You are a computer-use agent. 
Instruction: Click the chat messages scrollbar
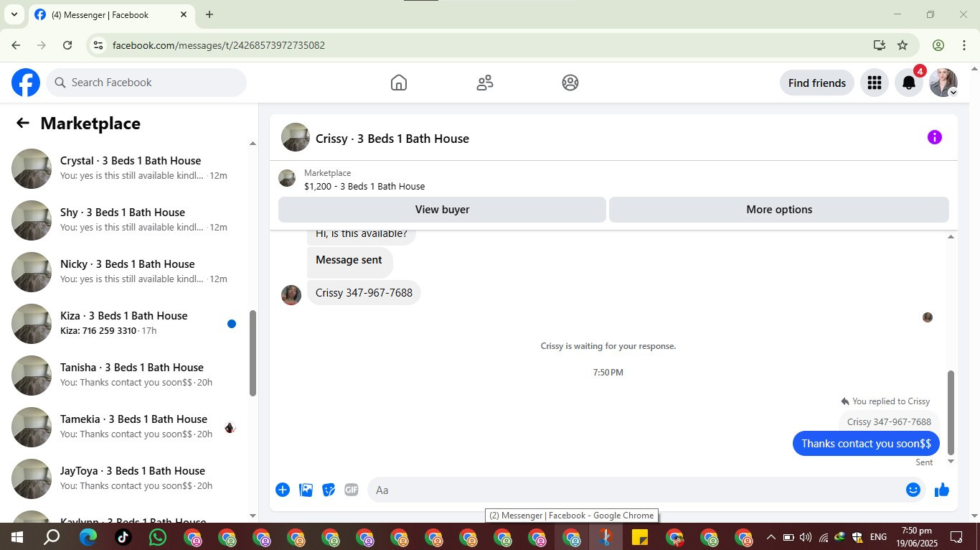click(x=951, y=413)
